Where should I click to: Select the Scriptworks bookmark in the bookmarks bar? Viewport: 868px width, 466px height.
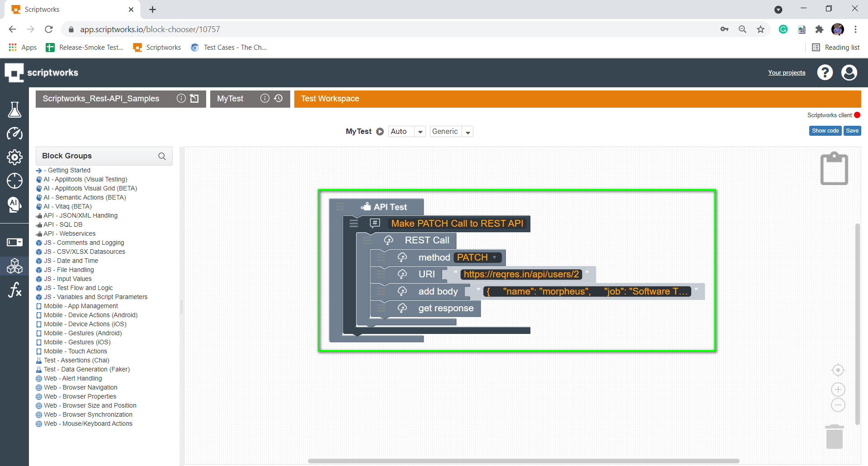click(x=156, y=47)
